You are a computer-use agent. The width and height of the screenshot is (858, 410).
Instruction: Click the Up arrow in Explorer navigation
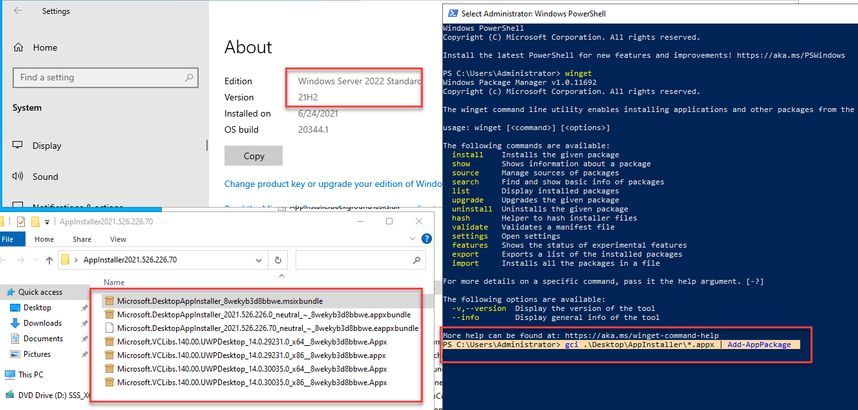49,260
